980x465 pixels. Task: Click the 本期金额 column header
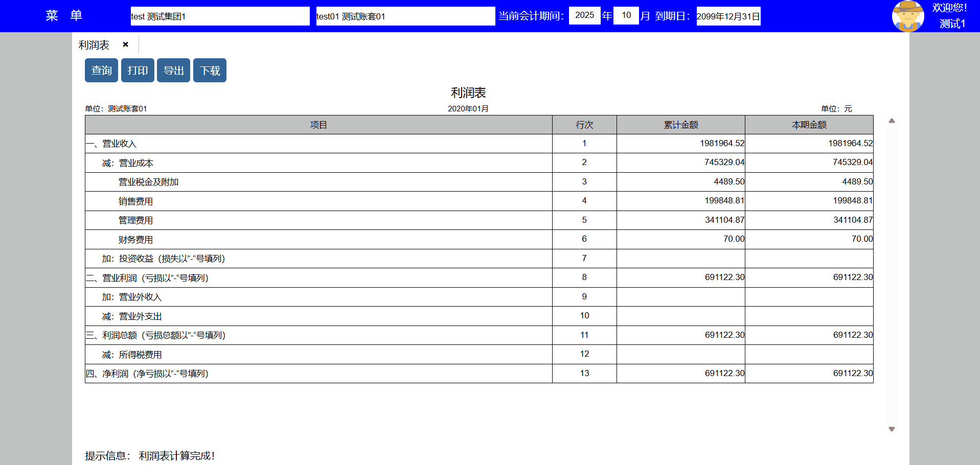click(809, 125)
